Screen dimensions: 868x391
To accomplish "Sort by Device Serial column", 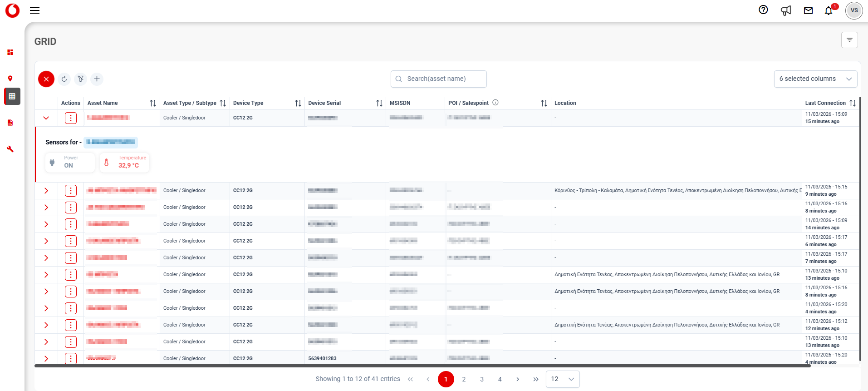I will tap(379, 103).
